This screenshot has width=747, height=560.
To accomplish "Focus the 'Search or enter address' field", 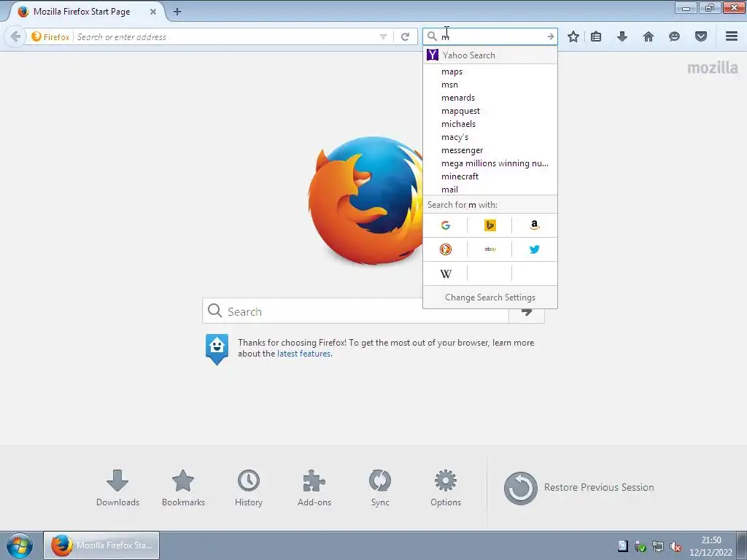I will (226, 36).
